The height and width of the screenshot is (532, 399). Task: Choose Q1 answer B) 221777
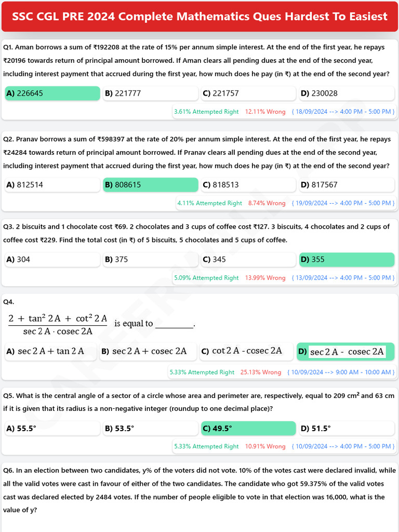pyautogui.click(x=151, y=94)
